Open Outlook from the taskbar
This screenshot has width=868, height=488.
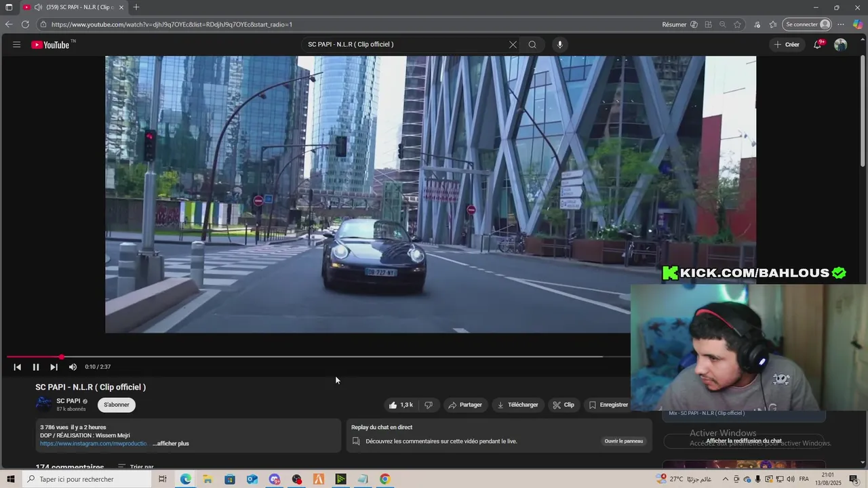coord(252,479)
